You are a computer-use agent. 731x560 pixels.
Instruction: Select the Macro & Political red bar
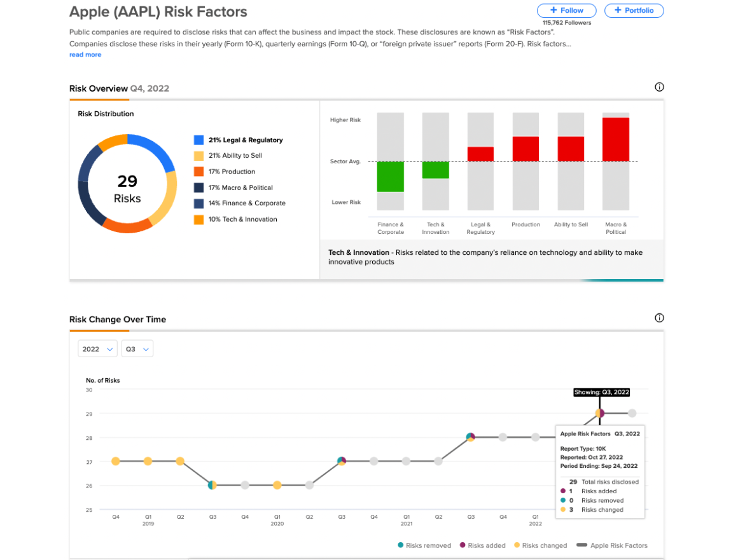coord(615,139)
